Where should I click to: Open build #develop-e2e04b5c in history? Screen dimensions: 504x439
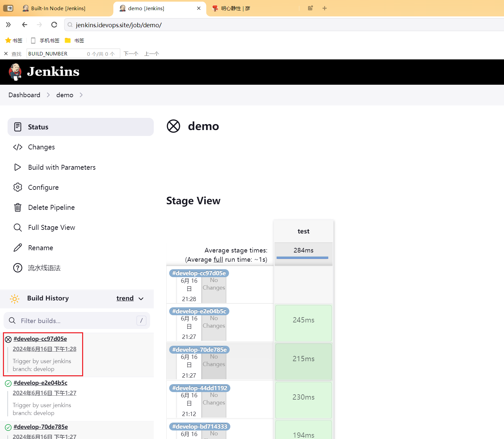tap(40, 383)
